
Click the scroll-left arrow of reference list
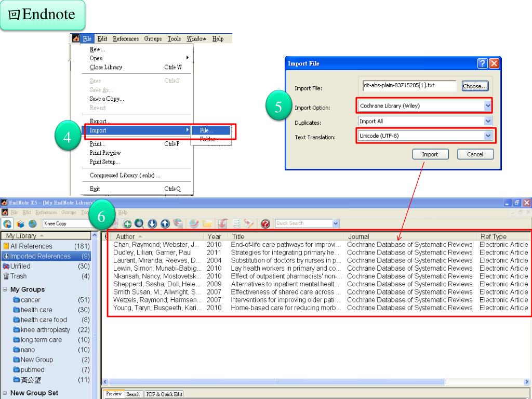[105, 382]
